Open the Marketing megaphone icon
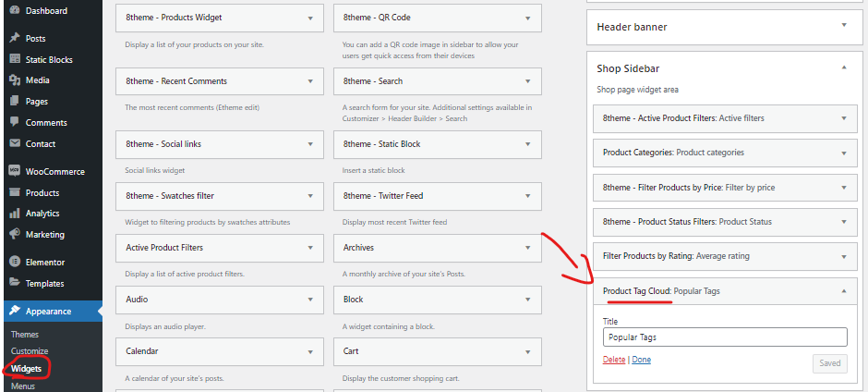868x392 pixels. 15,235
